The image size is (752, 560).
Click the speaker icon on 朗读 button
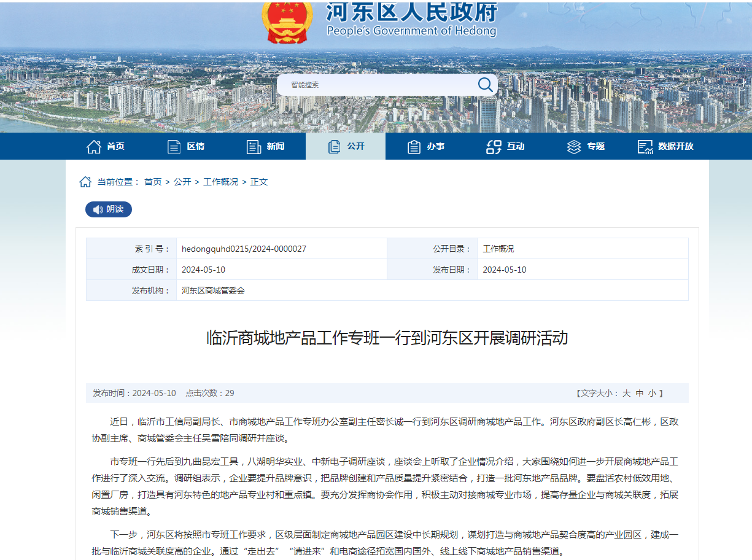pos(98,209)
